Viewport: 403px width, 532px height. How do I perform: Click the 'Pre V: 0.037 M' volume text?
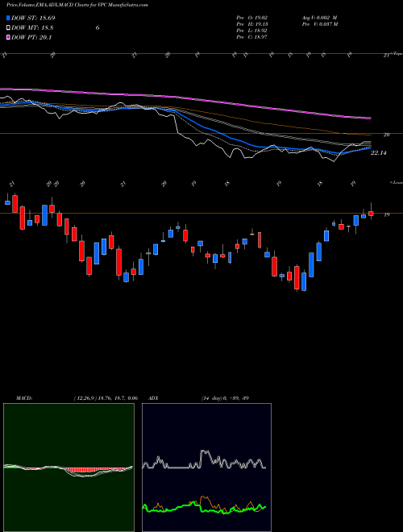pyautogui.click(x=319, y=24)
